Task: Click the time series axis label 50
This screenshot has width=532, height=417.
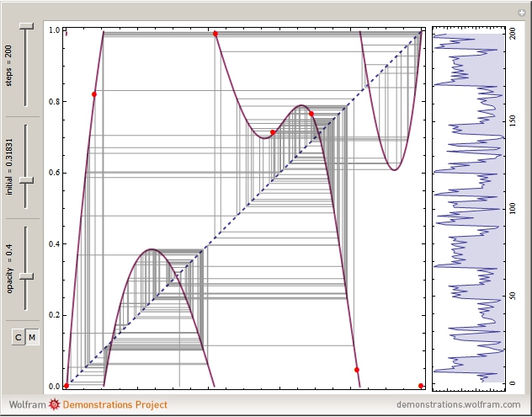Action: 513,296
